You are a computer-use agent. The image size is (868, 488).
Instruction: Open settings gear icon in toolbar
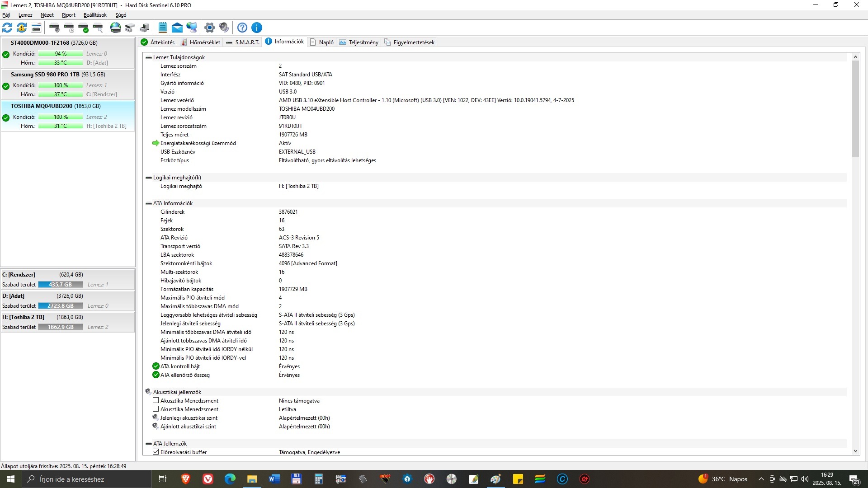click(x=209, y=28)
